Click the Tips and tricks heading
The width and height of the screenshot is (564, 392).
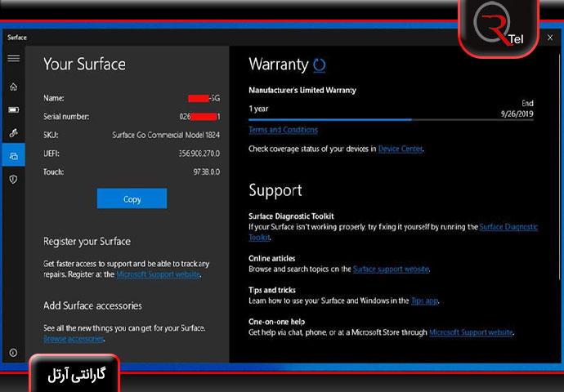click(x=272, y=290)
